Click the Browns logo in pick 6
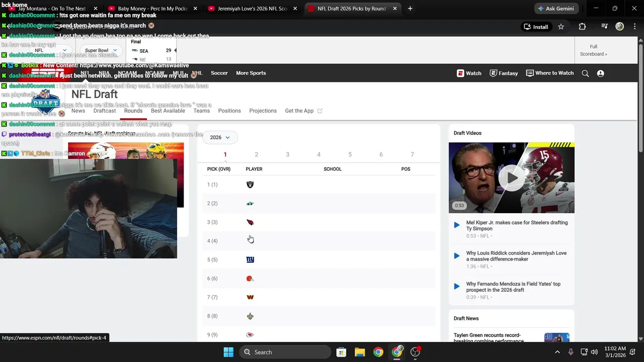 (250, 279)
